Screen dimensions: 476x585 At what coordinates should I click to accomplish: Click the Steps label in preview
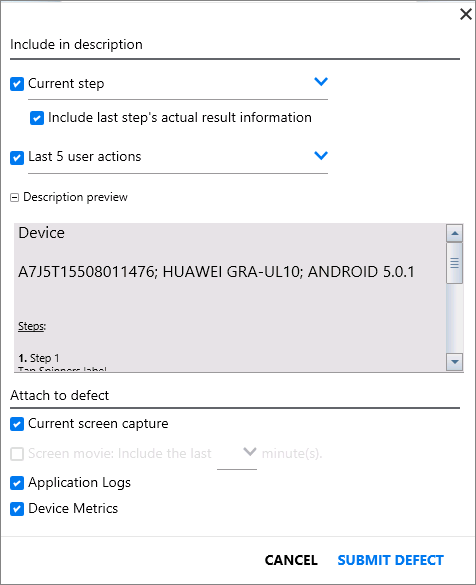click(x=32, y=326)
